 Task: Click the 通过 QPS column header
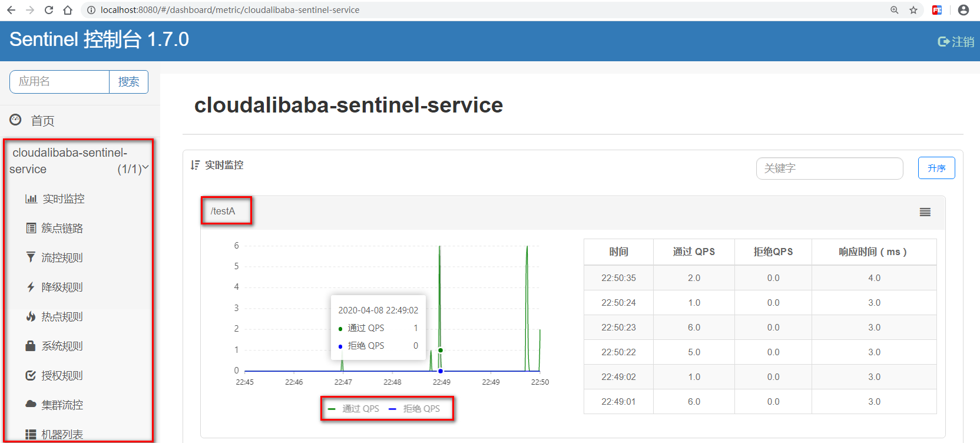(x=694, y=252)
